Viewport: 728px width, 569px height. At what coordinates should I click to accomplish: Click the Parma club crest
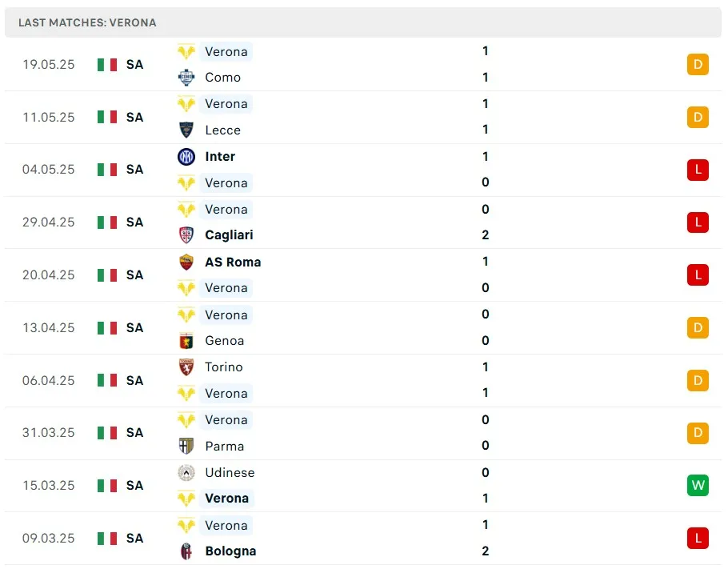coord(186,447)
